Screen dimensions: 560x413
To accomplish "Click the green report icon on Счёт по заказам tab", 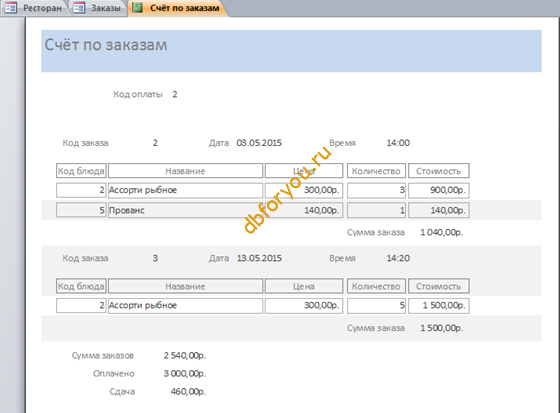I will click(138, 8).
